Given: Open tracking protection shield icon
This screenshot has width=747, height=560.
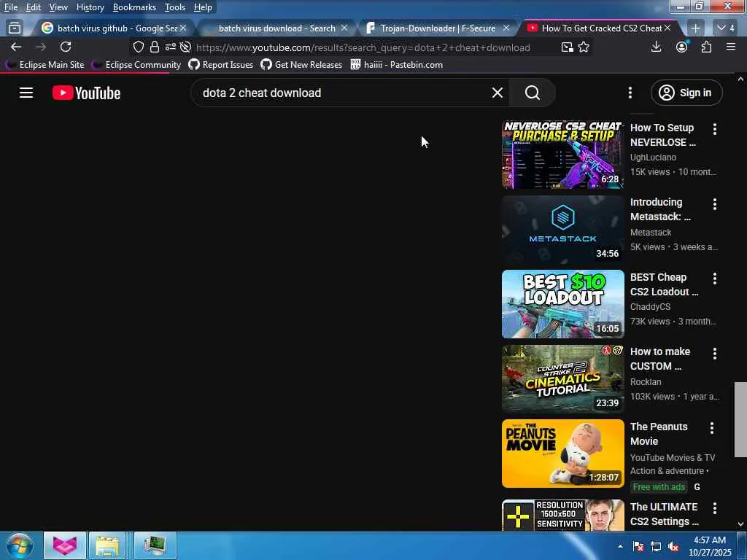Looking at the screenshot, I should tap(138, 47).
